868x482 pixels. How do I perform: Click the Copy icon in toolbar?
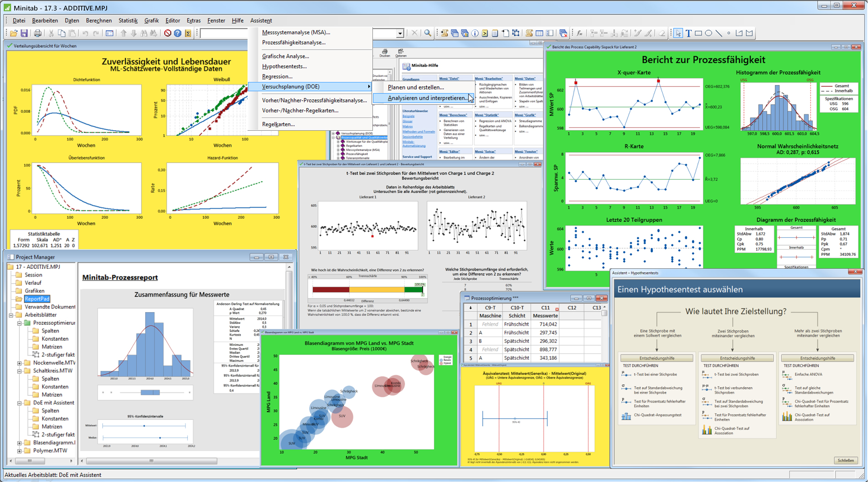coord(62,33)
